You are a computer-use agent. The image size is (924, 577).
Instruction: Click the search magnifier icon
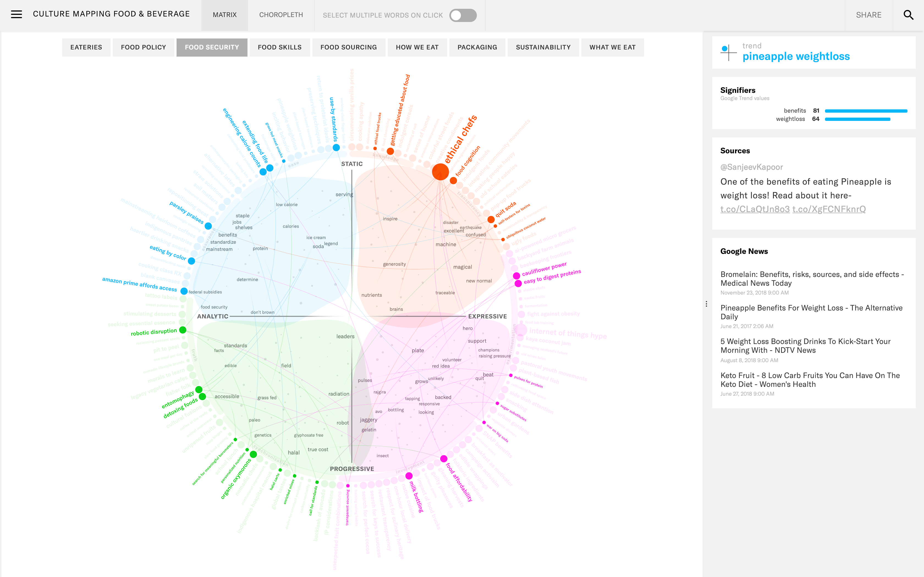click(908, 15)
